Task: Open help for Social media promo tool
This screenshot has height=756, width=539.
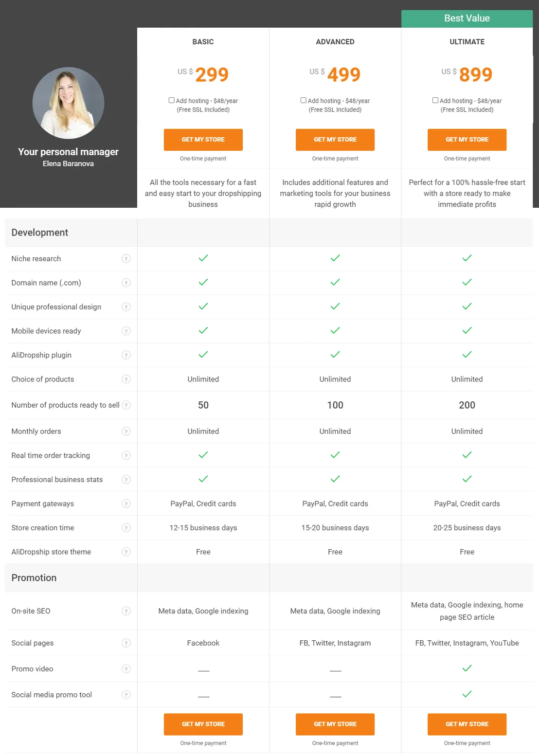Action: (126, 695)
